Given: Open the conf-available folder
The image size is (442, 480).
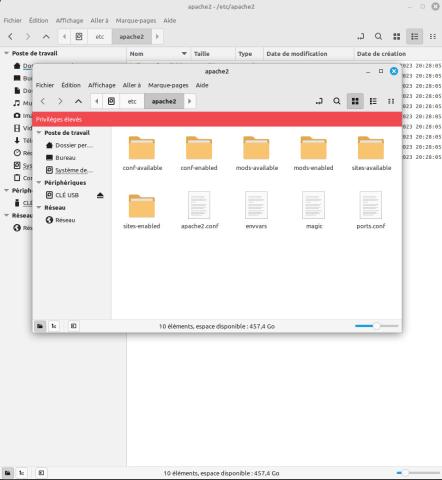Looking at the screenshot, I should click(x=142, y=153).
